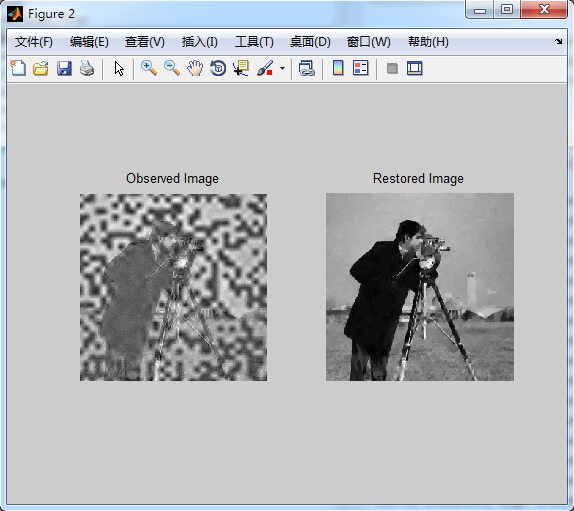Viewport: 574px width, 511px height.
Task: Toggle the Data Cursor tool
Action: pyautogui.click(x=241, y=68)
